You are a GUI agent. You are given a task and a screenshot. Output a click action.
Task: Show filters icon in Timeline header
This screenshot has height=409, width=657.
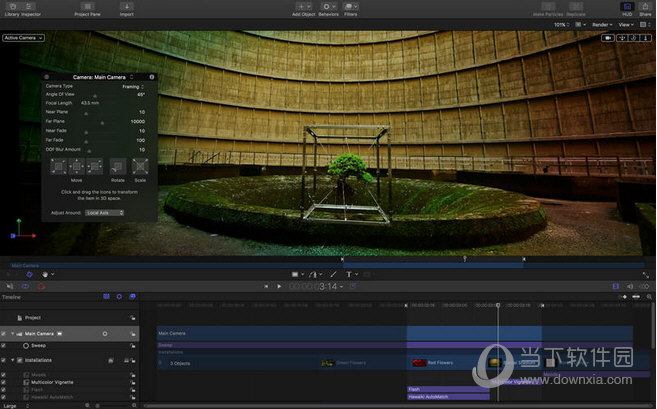[132, 297]
